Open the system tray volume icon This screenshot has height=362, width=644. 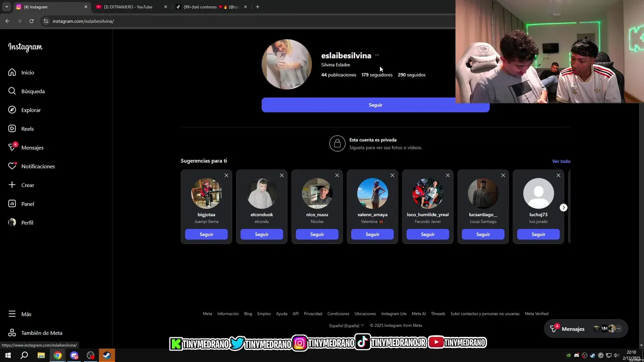tap(616, 355)
